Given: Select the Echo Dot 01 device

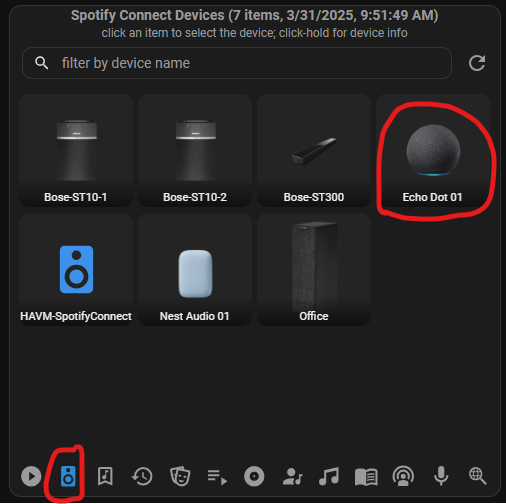Looking at the screenshot, I should [x=433, y=150].
